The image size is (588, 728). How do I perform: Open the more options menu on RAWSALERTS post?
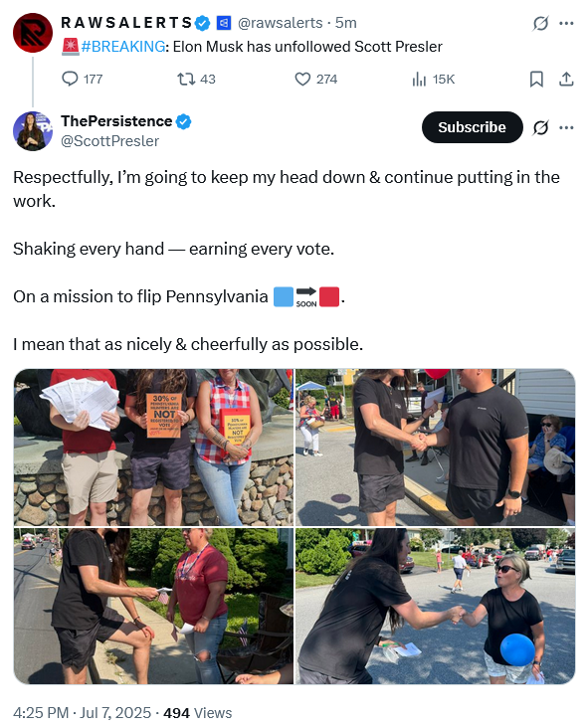click(x=566, y=23)
